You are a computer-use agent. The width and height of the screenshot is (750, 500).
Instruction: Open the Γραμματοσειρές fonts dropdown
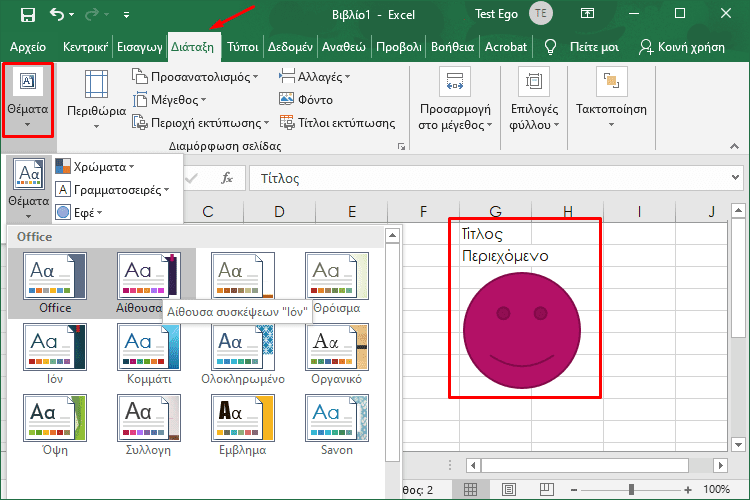113,189
